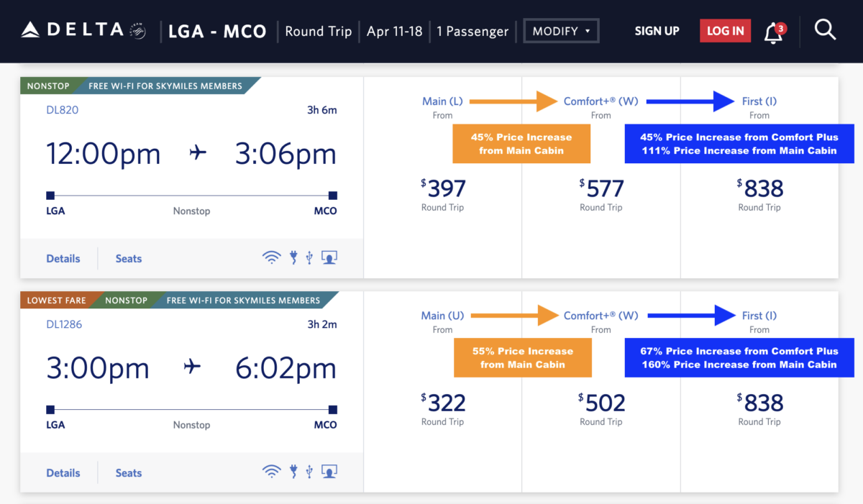Screen dimensions: 863x504
Task: Click the SIGN UP link
Action: [x=657, y=31]
